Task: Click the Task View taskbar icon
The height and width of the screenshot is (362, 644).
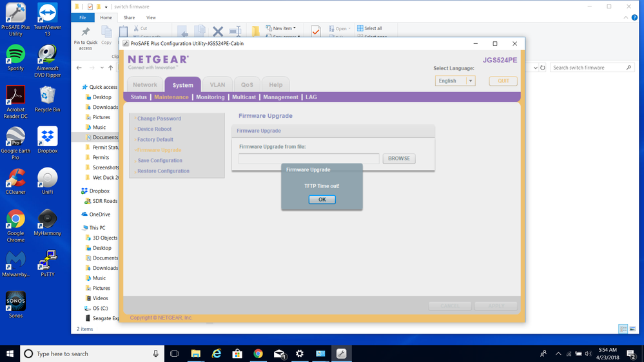Action: pyautogui.click(x=175, y=354)
